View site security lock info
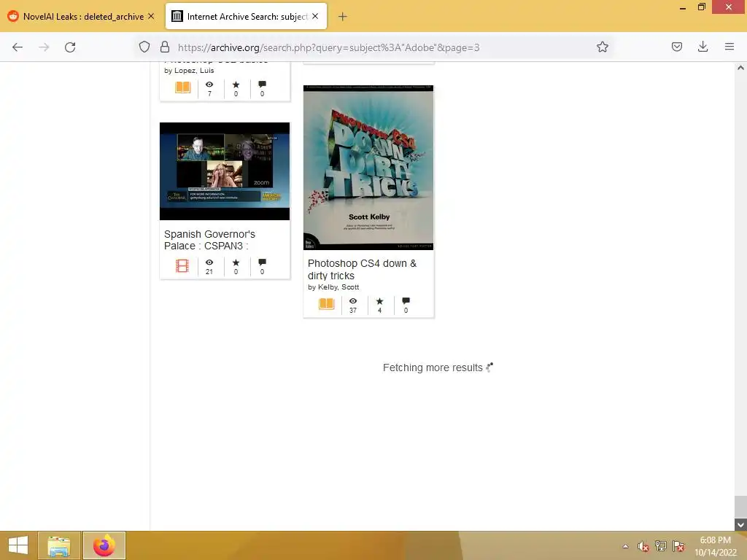The image size is (747, 560). click(x=165, y=47)
